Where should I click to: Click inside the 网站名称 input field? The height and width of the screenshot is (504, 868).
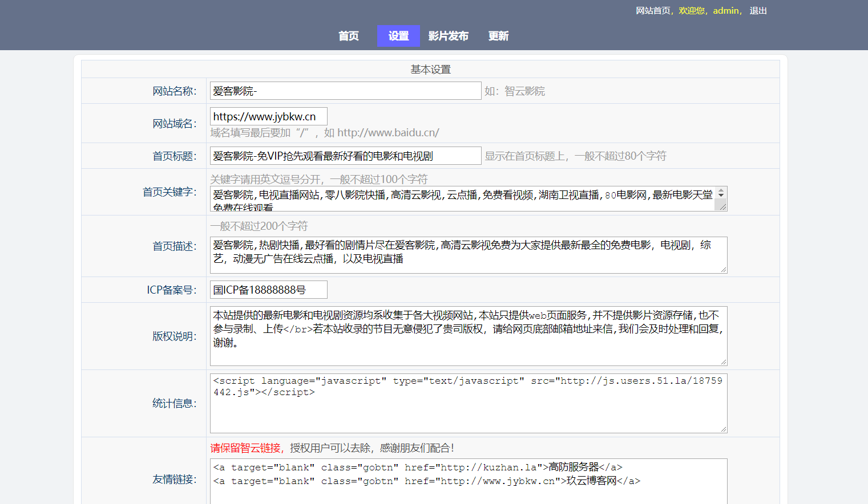(x=345, y=90)
